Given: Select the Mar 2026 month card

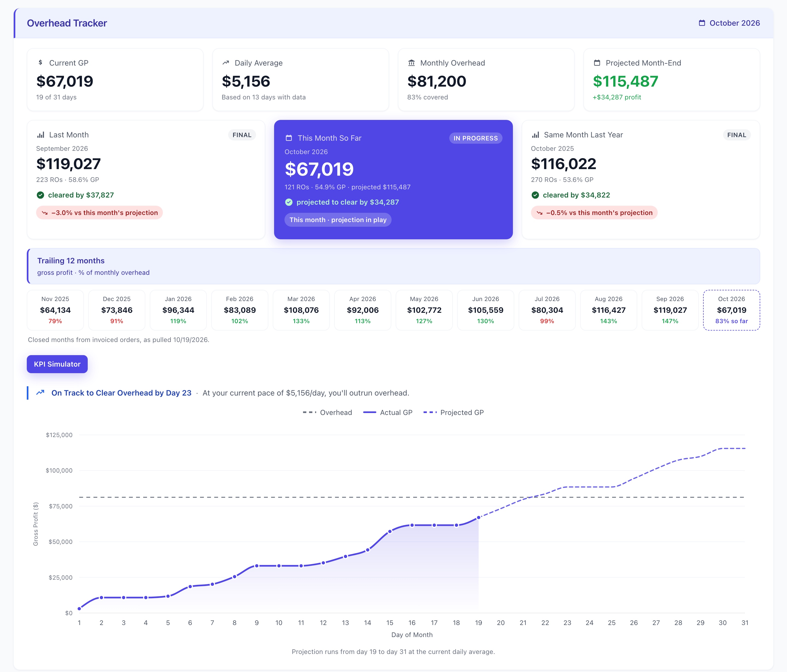Looking at the screenshot, I should (x=301, y=310).
